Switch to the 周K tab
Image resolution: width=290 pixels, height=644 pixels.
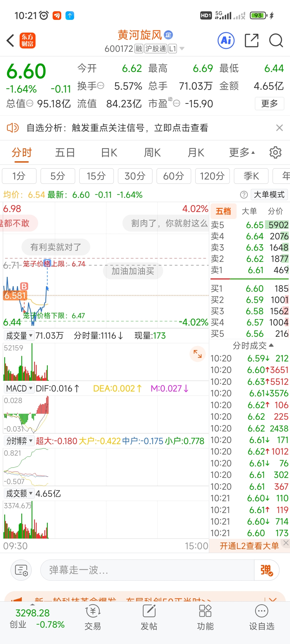click(x=152, y=152)
